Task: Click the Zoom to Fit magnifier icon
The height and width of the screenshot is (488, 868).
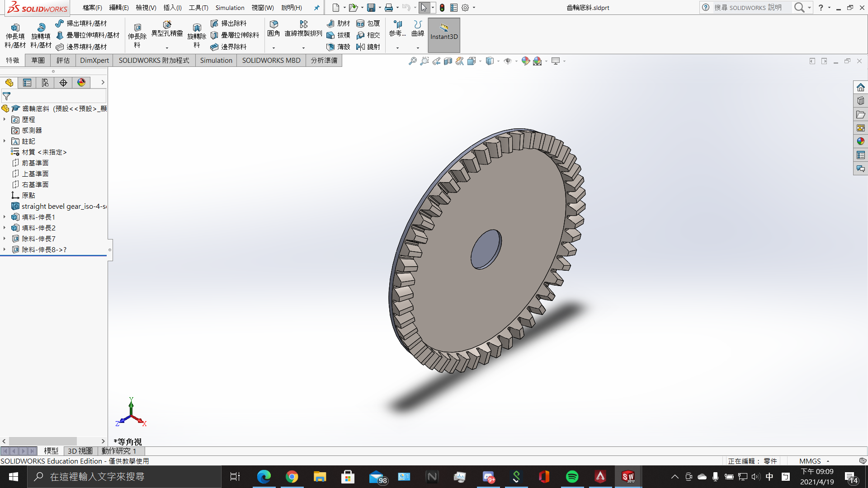Action: click(x=412, y=61)
